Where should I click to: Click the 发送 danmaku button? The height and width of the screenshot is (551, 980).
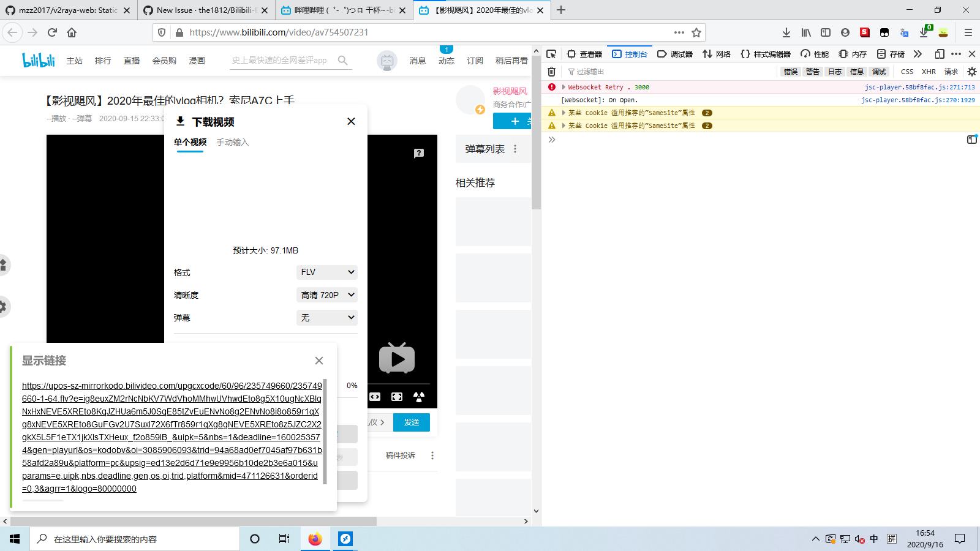tap(412, 422)
